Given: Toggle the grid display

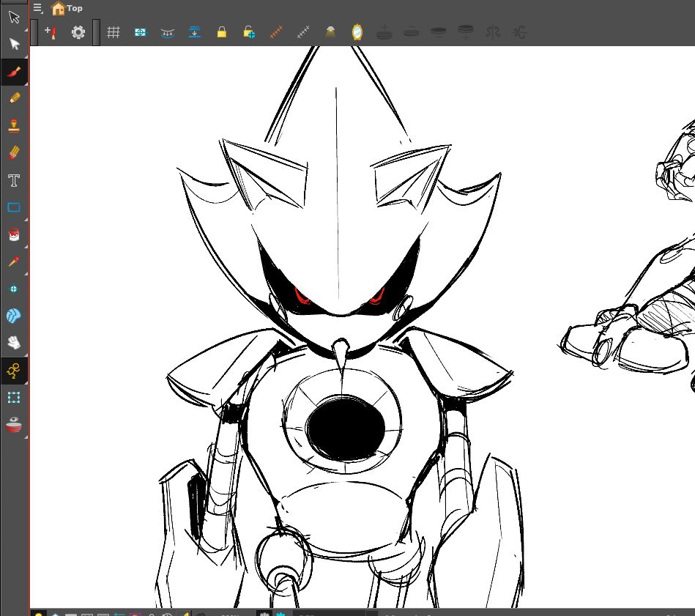Looking at the screenshot, I should coord(113,32).
